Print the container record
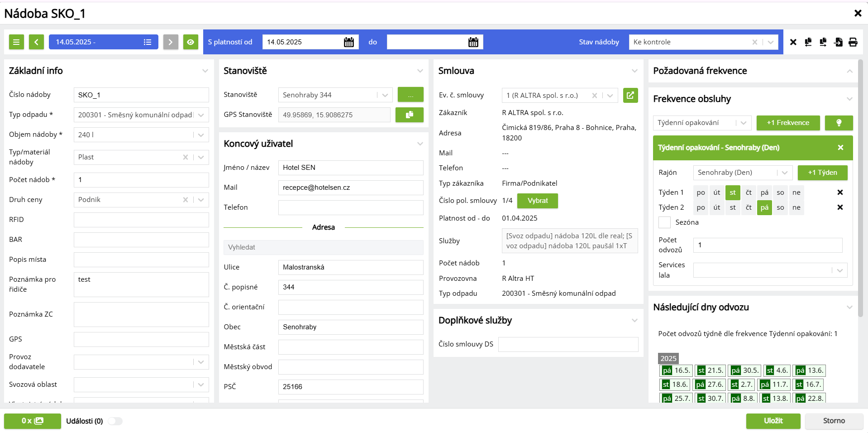 [x=853, y=42]
